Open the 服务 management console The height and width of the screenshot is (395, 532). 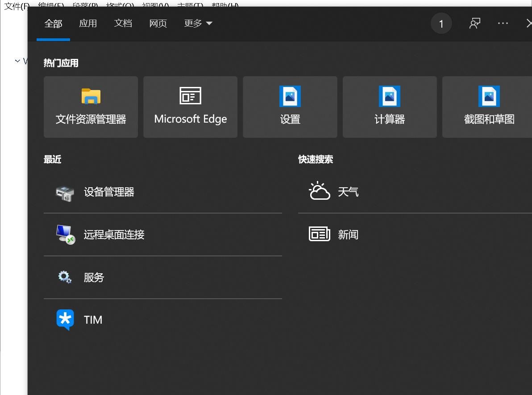(94, 277)
